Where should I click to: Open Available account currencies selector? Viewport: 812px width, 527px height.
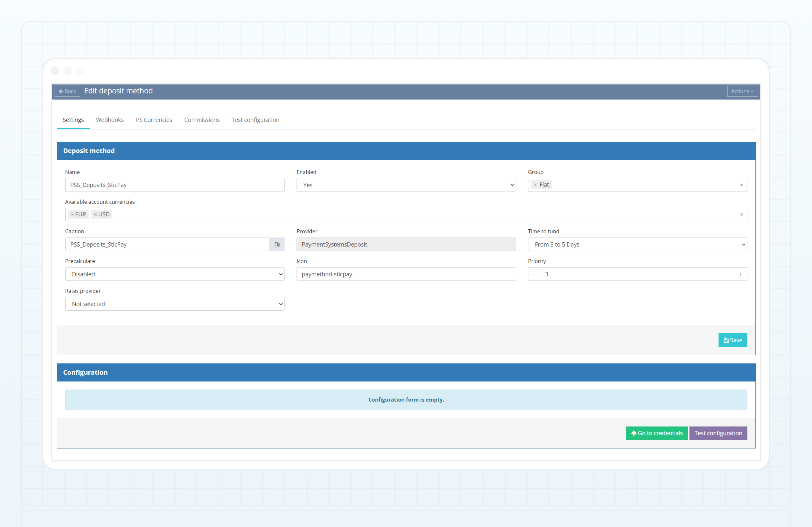(406, 215)
